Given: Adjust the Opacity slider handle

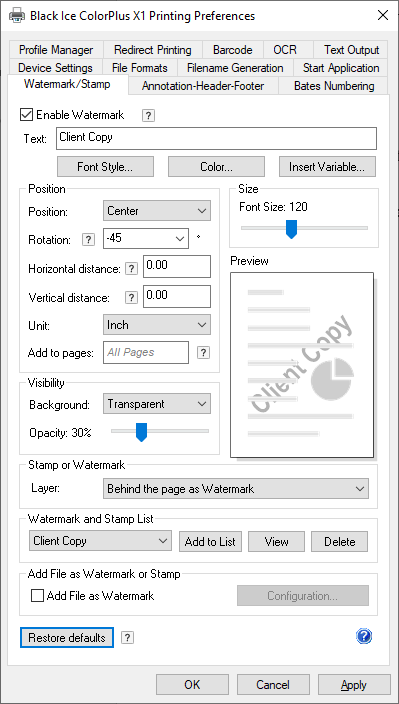Looking at the screenshot, I should [141, 431].
